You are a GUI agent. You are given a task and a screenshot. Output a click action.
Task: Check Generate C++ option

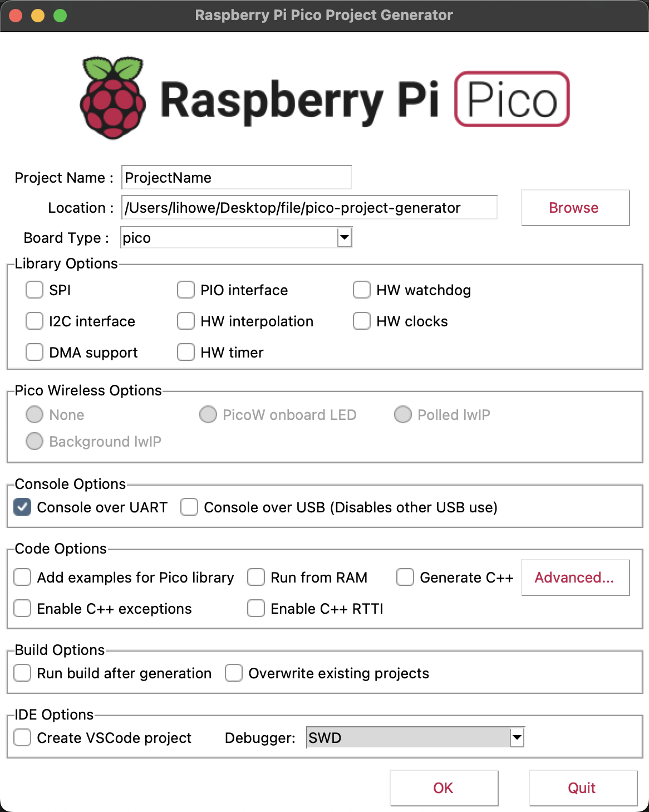pyautogui.click(x=405, y=578)
